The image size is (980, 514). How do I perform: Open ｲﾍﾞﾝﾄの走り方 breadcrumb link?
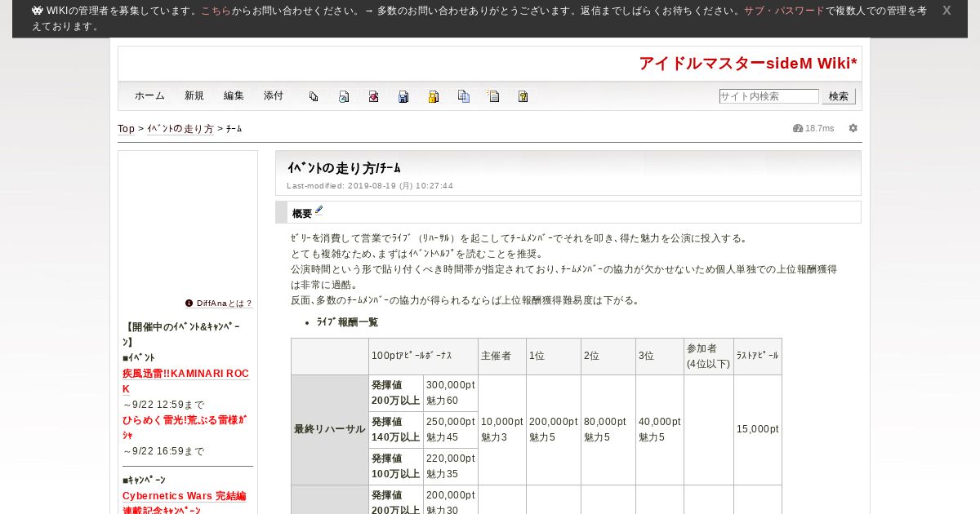(180, 129)
